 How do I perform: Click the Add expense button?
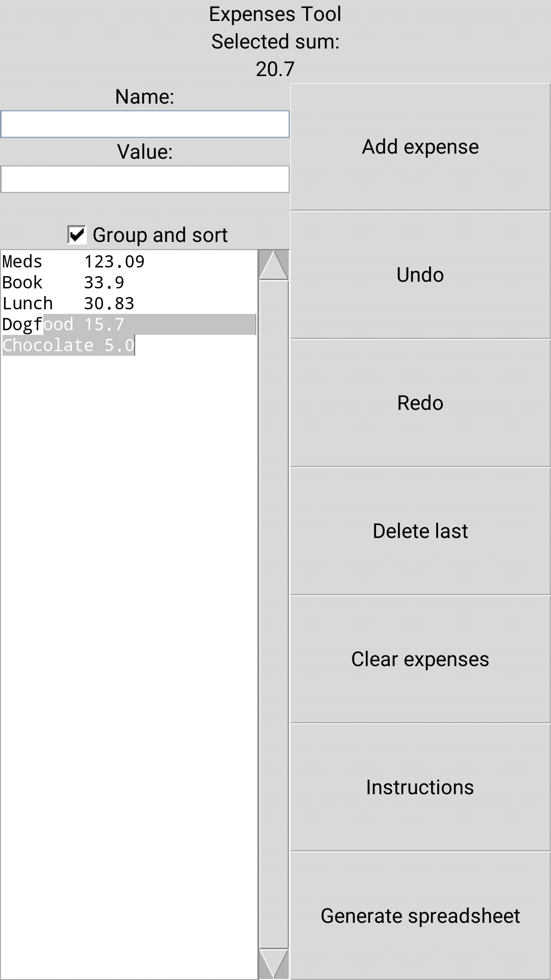tap(420, 146)
